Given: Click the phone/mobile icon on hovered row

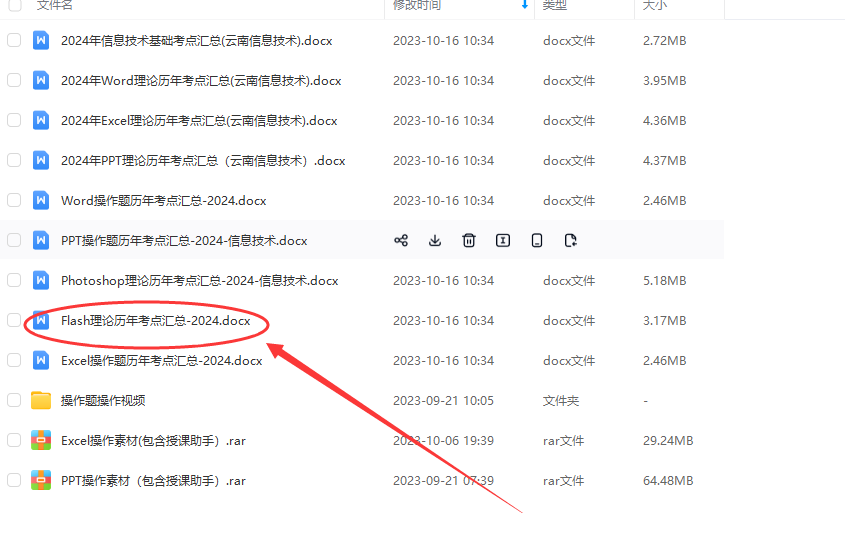Looking at the screenshot, I should point(537,240).
